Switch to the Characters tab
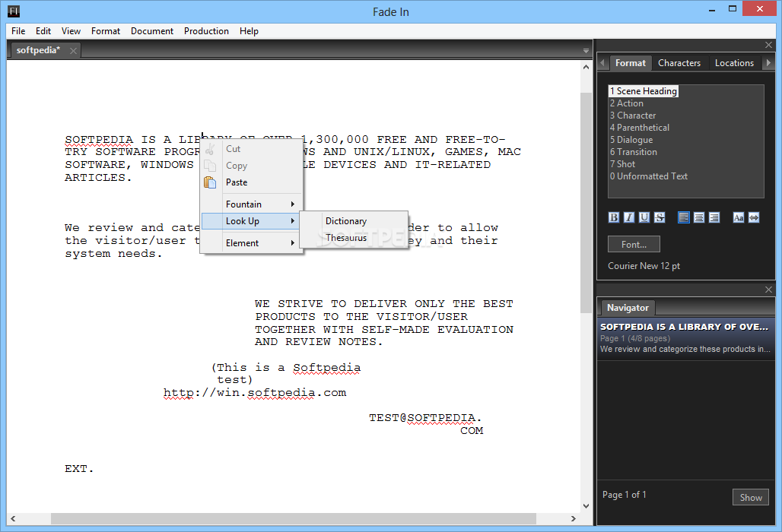This screenshot has height=532, width=782. point(679,63)
